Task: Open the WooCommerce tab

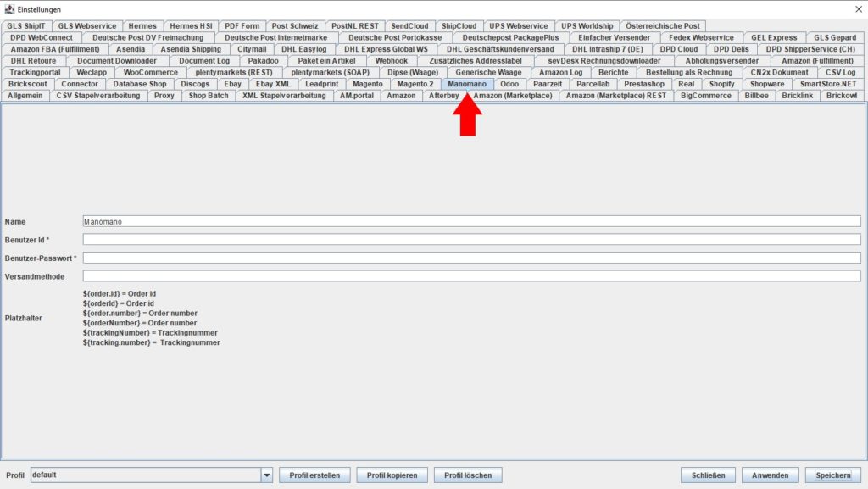Action: 151,73
